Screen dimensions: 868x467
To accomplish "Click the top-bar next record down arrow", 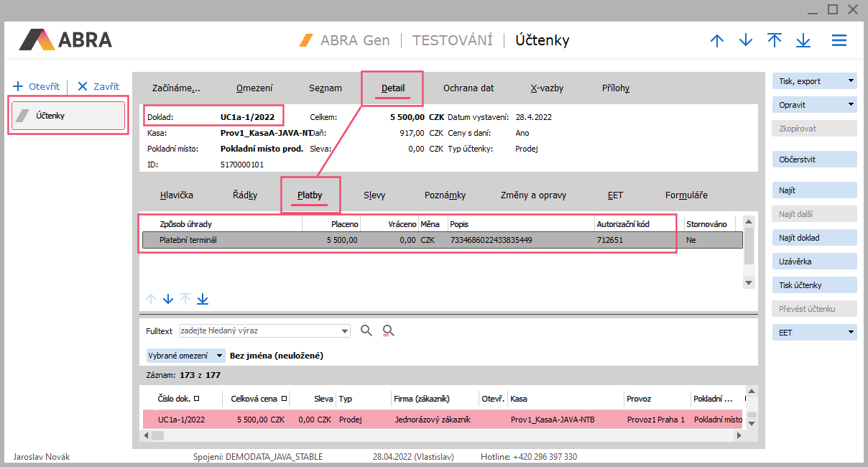I will click(746, 41).
